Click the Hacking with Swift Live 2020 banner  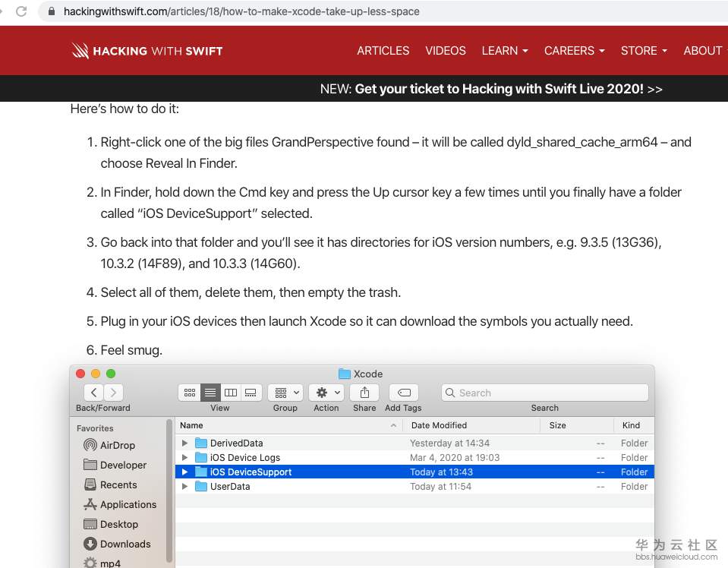tap(491, 89)
